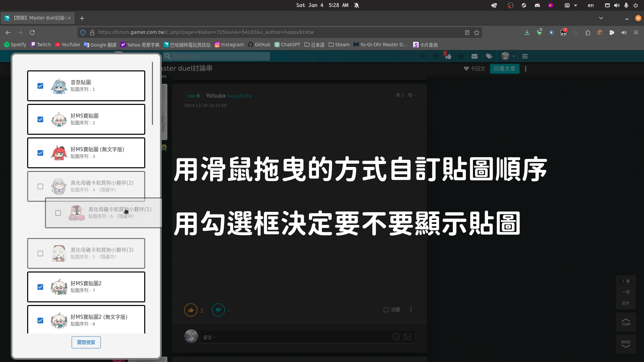Viewport: 644px width, 362px height.
Task: Open the tab list chevron in title bar
Action: coord(601,18)
